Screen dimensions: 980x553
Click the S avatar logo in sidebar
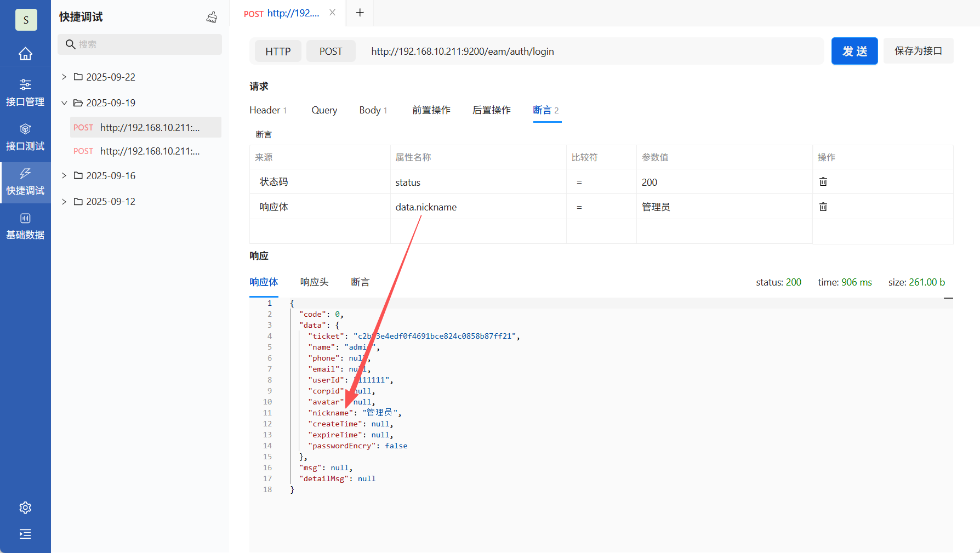pyautogui.click(x=26, y=20)
